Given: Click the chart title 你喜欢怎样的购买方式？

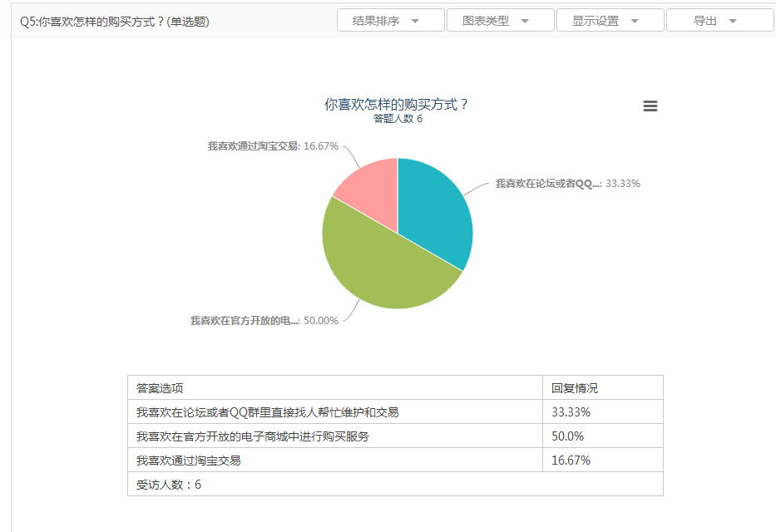Looking at the screenshot, I should (x=397, y=105).
